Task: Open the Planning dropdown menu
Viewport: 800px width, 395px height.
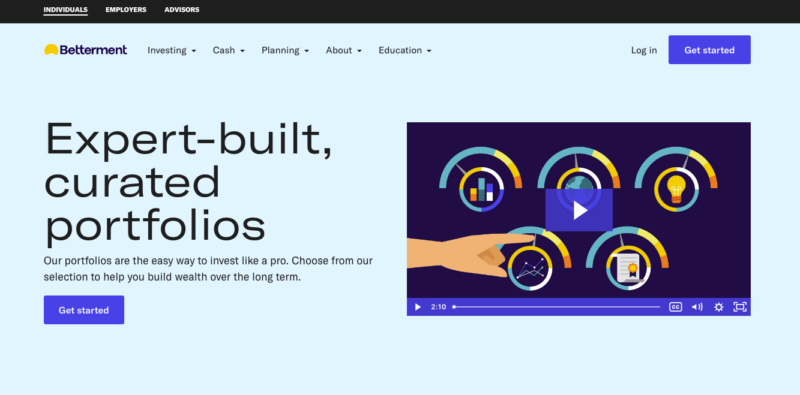Action: point(285,51)
